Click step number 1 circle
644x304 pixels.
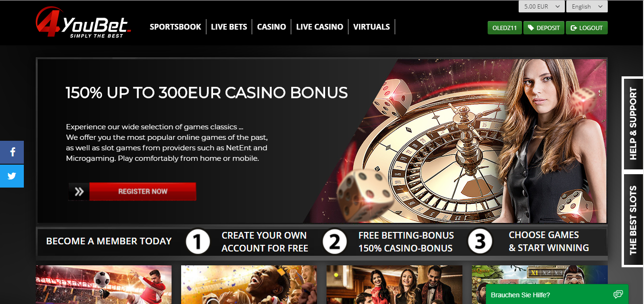pos(198,242)
